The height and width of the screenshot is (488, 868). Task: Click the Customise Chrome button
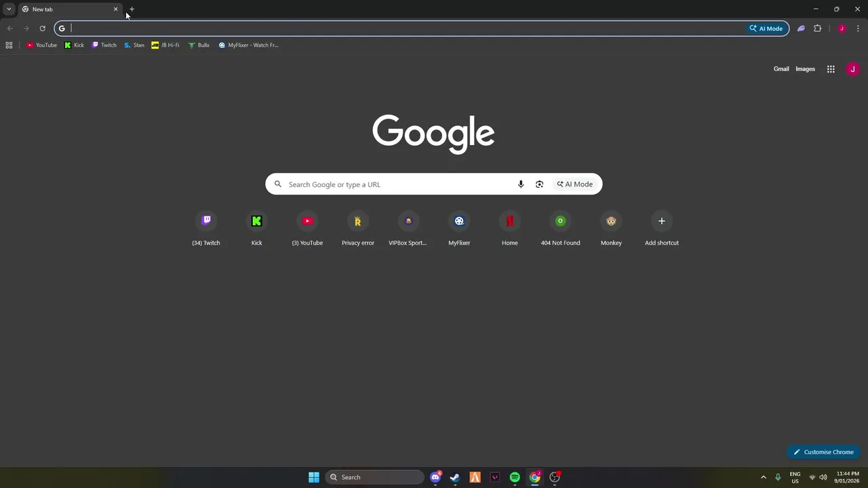823,452
